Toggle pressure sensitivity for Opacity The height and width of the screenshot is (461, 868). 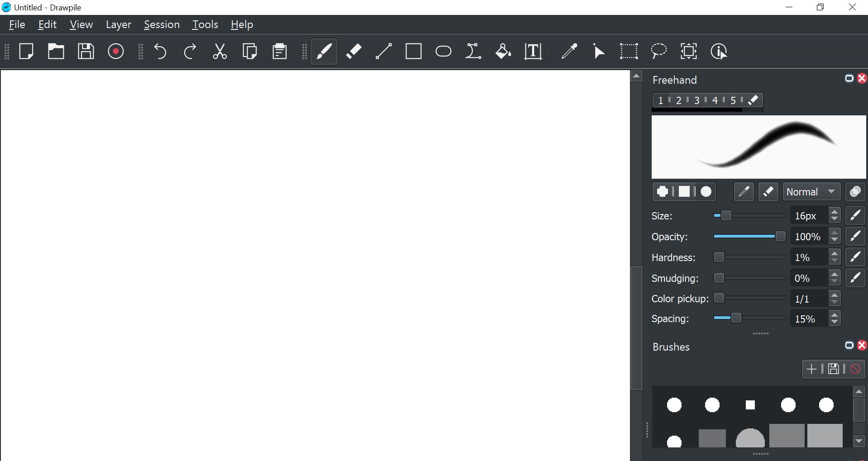tap(855, 237)
